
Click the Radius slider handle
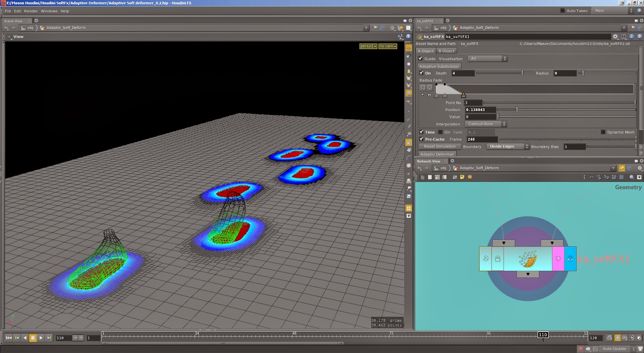[x=583, y=73]
